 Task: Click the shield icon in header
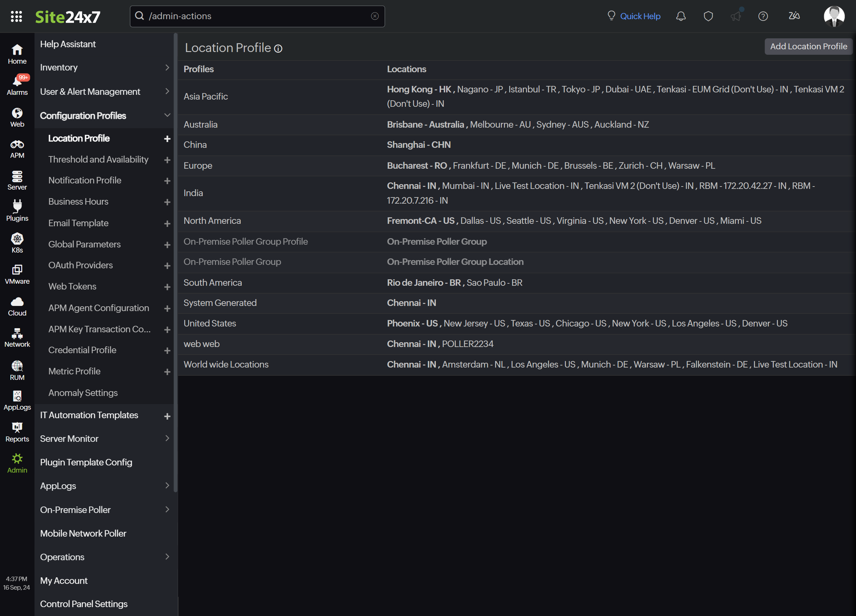tap(708, 16)
